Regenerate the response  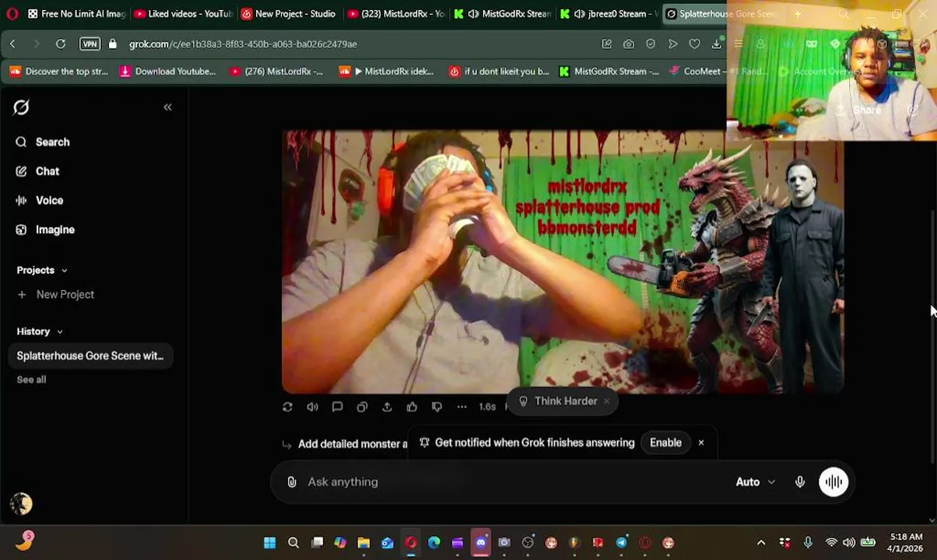[x=287, y=407]
